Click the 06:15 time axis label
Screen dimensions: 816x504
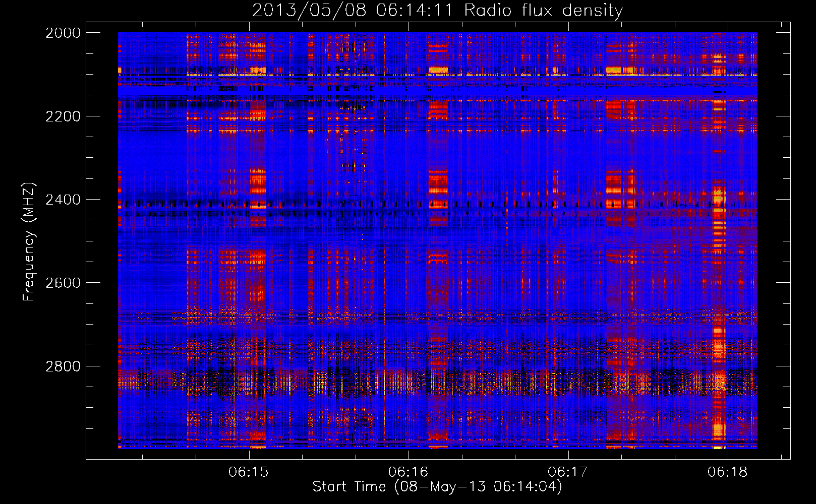tap(249, 472)
